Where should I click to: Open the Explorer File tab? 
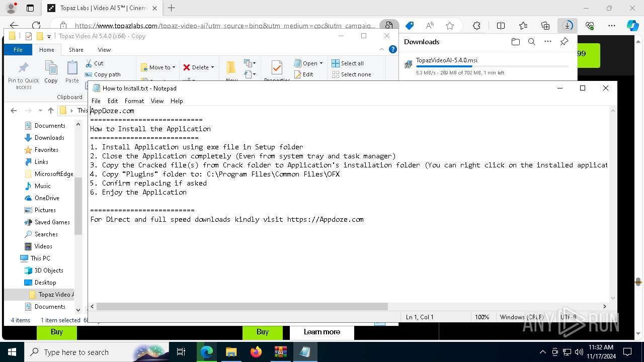click(x=18, y=50)
